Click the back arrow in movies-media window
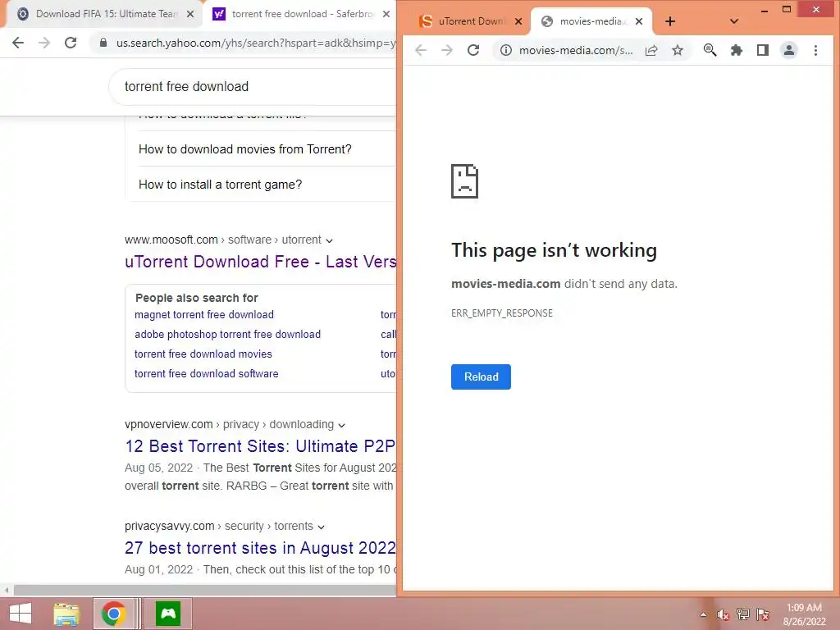 pyautogui.click(x=421, y=50)
